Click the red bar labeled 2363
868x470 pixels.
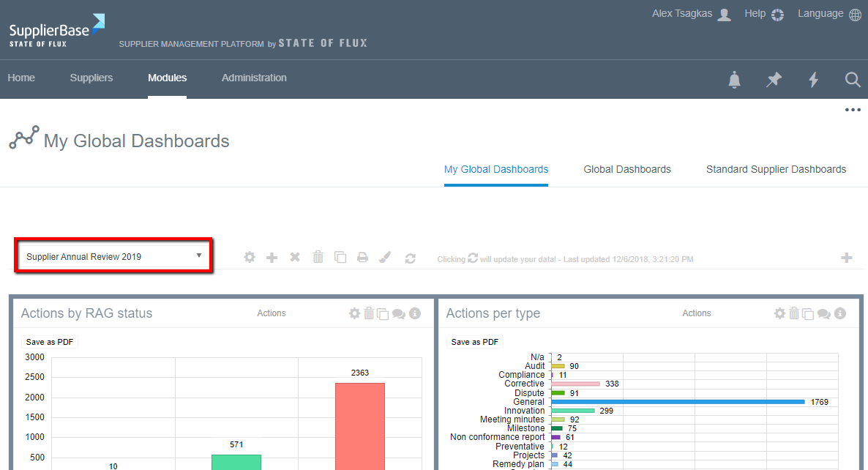click(360, 425)
